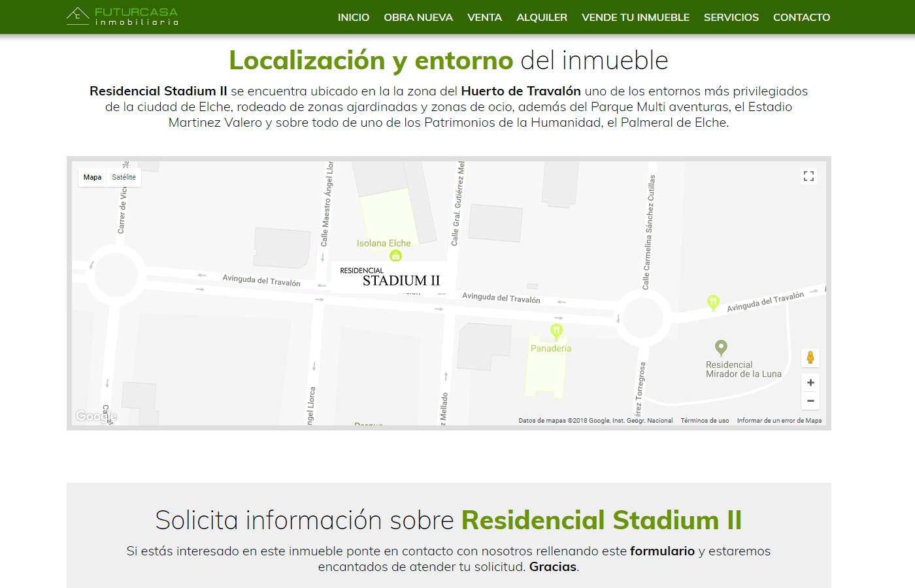Go to CONTACTO page
This screenshot has height=588, width=915.
tap(801, 18)
